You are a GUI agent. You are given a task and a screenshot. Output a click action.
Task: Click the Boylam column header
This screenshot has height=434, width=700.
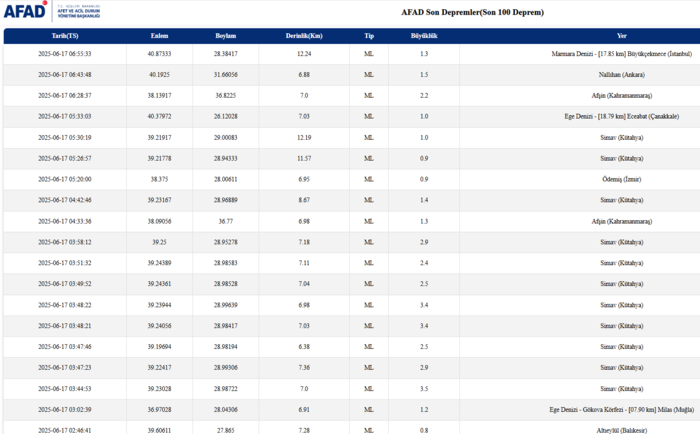point(225,36)
